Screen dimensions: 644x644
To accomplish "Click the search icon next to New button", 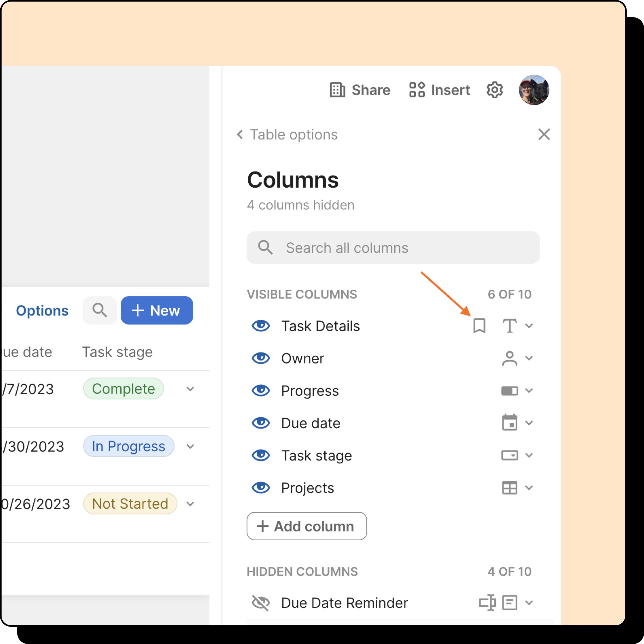I will (100, 310).
